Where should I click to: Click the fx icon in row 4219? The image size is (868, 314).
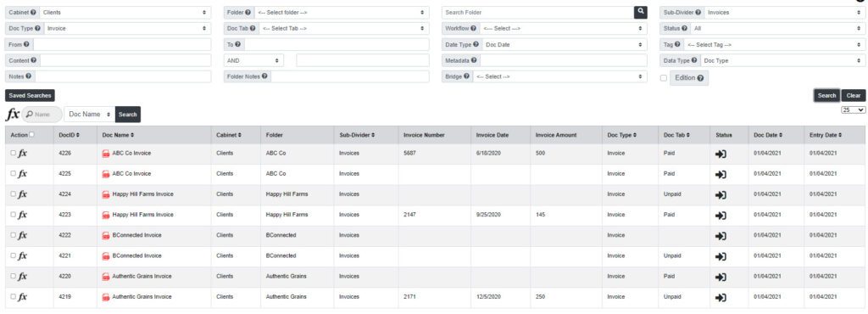tap(23, 297)
